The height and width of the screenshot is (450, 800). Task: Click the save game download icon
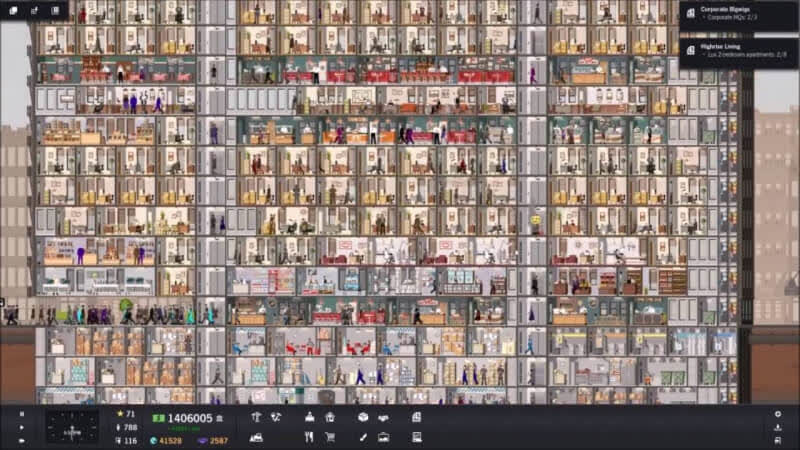coord(778,428)
